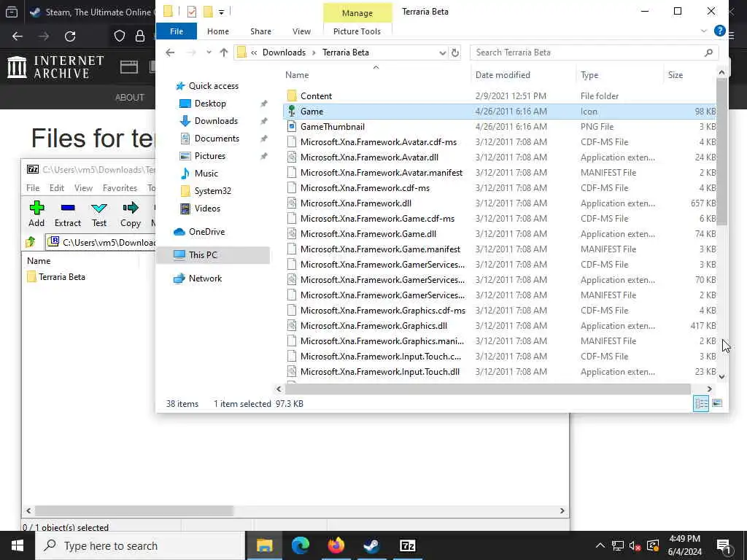Switch to details view icon in Explorer
The image size is (747, 560).
click(701, 403)
